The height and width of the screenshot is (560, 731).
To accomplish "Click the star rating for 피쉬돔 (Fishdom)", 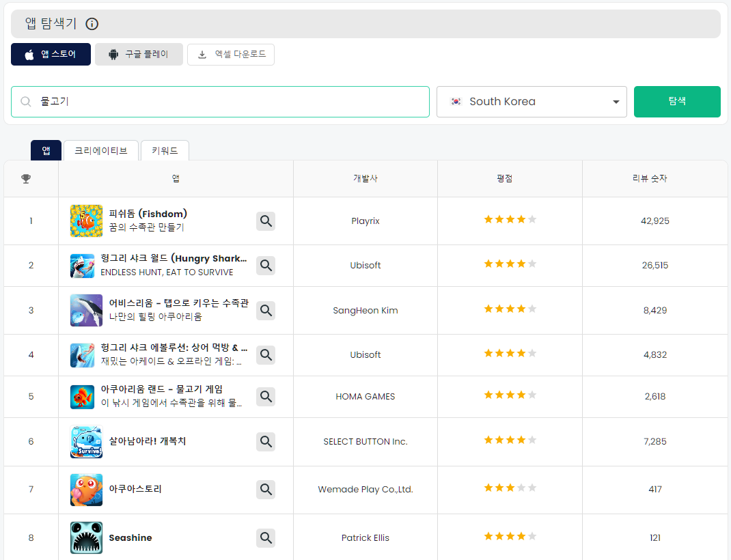I will point(510,219).
